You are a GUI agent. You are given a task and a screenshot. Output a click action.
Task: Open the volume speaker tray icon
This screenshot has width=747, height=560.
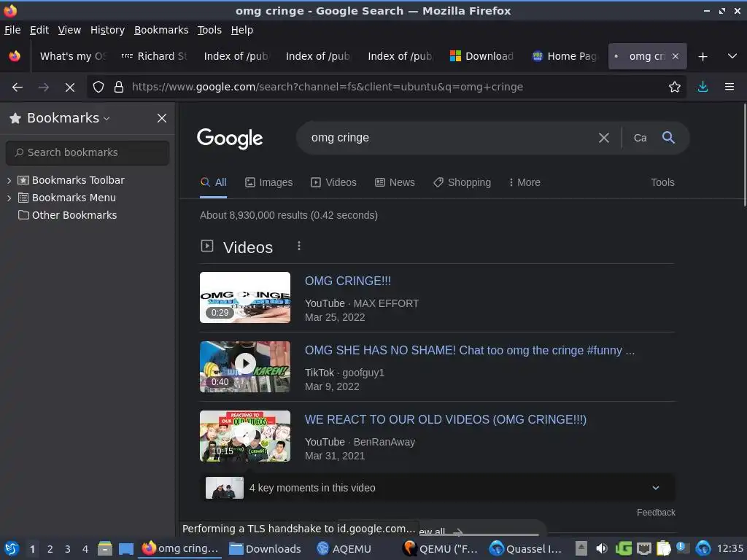(x=602, y=548)
